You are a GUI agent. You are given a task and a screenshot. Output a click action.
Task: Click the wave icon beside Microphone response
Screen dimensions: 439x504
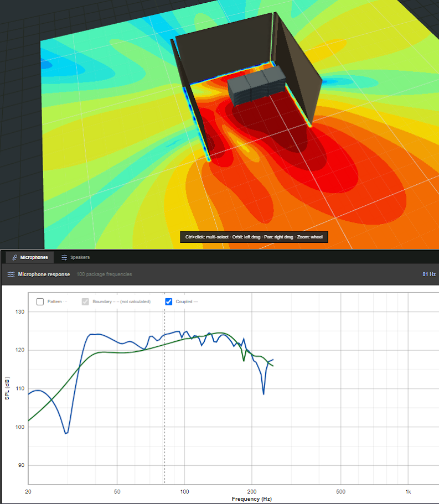[x=11, y=274]
